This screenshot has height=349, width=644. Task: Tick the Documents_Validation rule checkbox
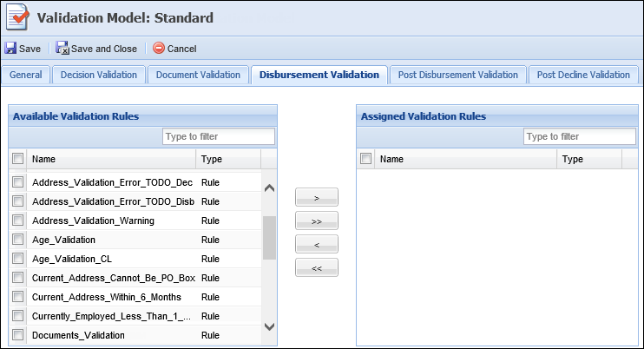pyautogui.click(x=17, y=335)
